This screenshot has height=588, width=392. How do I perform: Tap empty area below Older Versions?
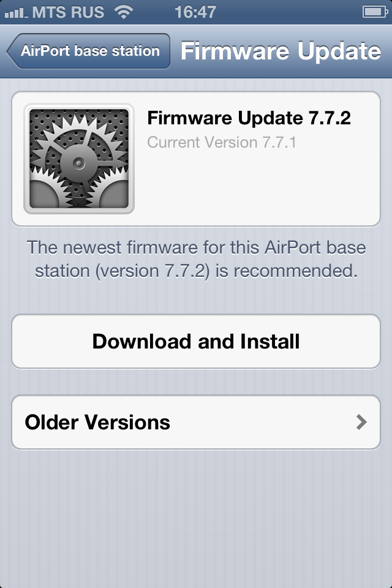pyautogui.click(x=196, y=518)
